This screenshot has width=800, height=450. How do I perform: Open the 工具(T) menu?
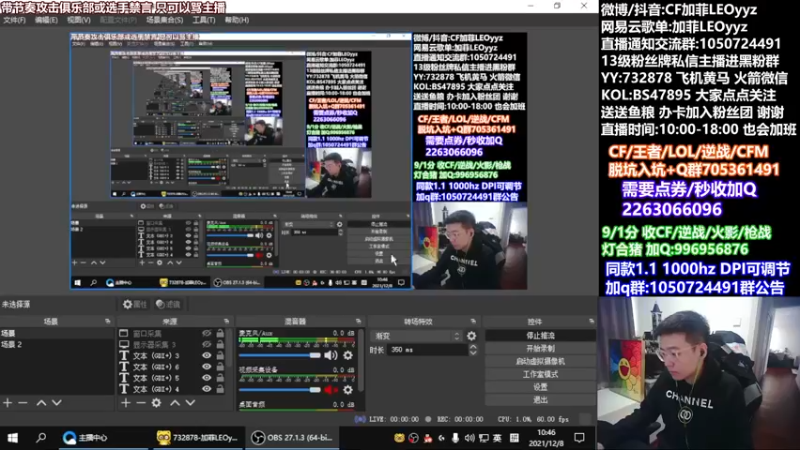[x=204, y=20]
